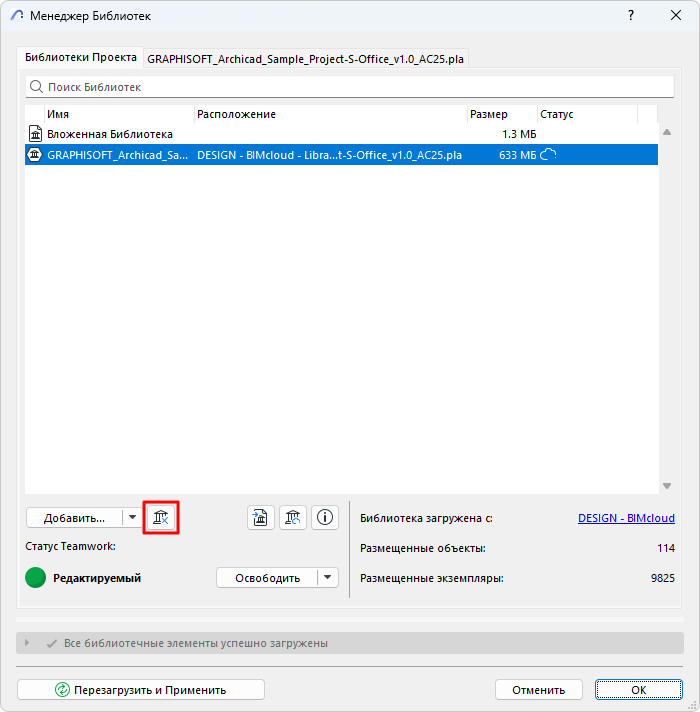Open the Добавить dropdown arrow
The image size is (700, 712).
pyautogui.click(x=133, y=517)
